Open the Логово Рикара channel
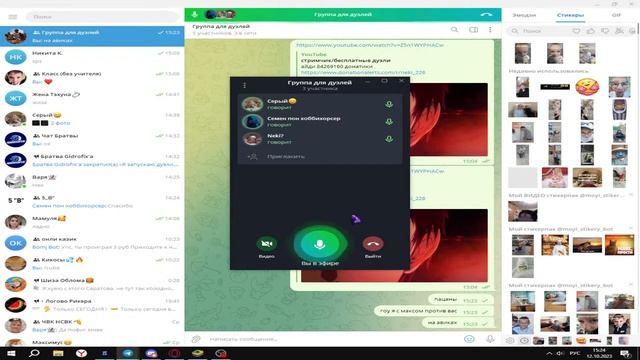Viewport: 640px width, 360px height. click(92, 305)
